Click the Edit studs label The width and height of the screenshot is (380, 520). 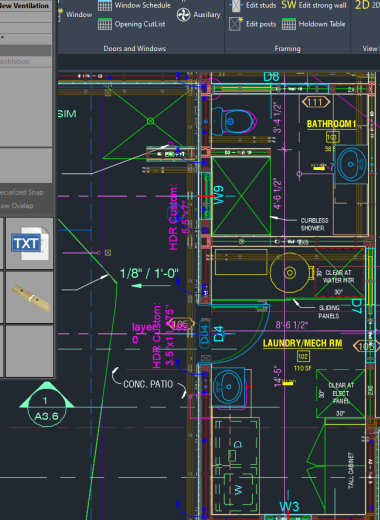coord(261,5)
